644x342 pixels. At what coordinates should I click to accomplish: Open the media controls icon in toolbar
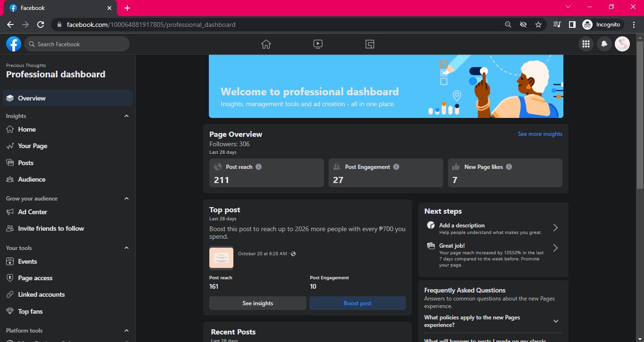(557, 25)
